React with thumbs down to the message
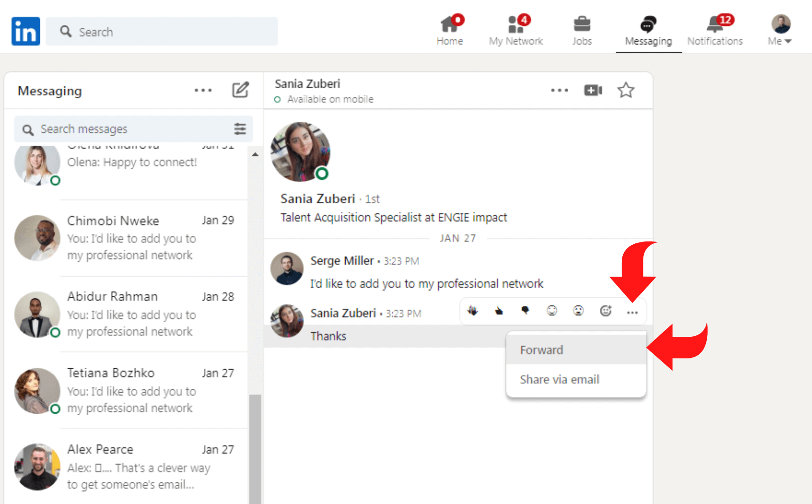Viewport: 812px width, 504px height. click(525, 310)
